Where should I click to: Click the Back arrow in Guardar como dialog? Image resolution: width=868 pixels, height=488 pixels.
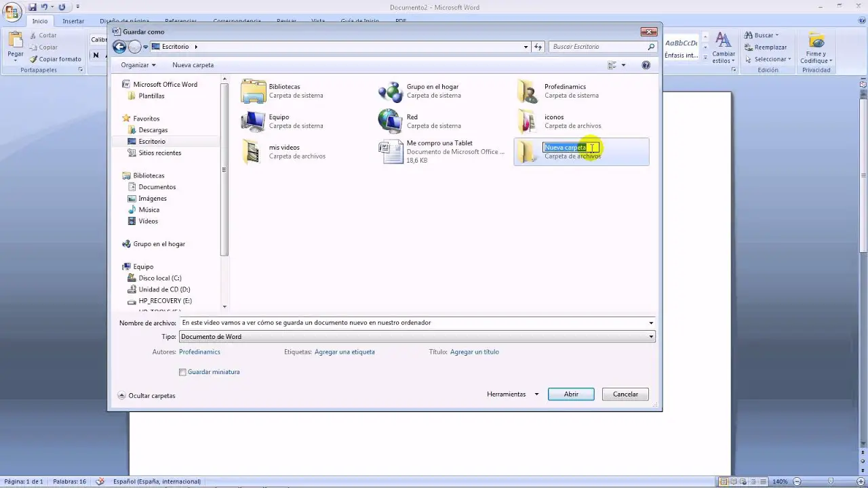coord(120,47)
